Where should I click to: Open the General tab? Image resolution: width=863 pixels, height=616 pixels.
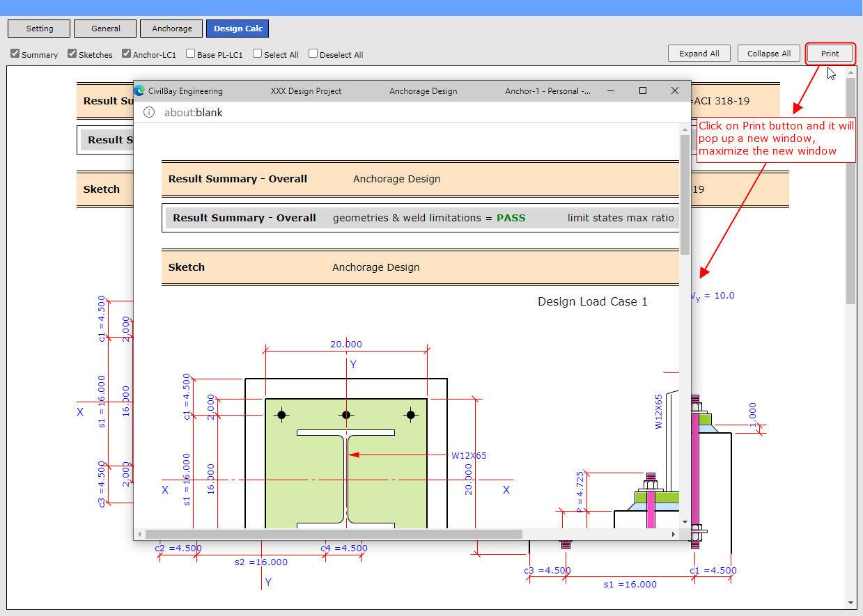106,29
